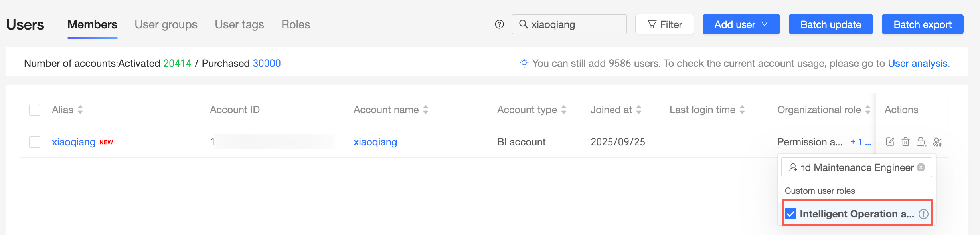Image resolution: width=980 pixels, height=235 pixels.
Task: Follow the User analysis link
Action: [917, 63]
